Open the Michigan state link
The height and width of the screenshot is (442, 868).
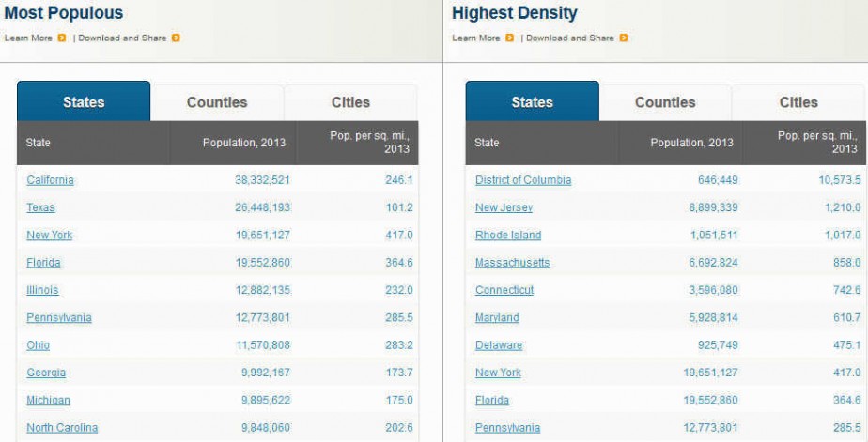coord(48,400)
